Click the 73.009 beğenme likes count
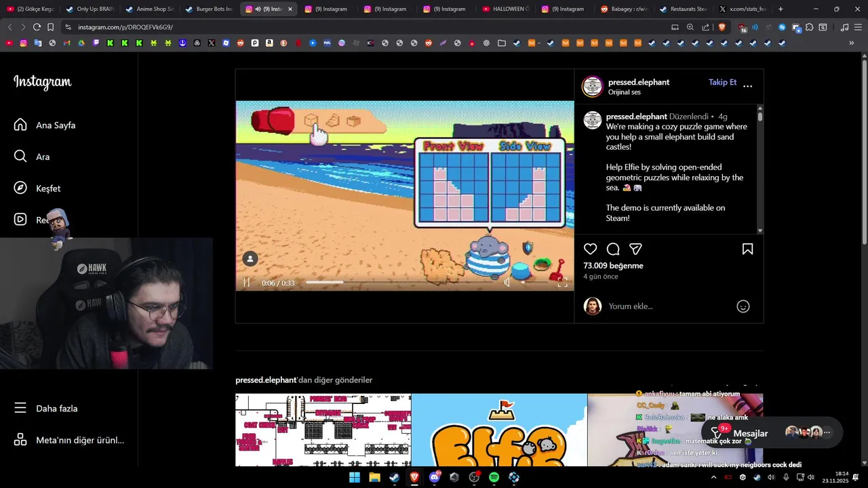Viewport: 868px width, 488px height. 613,266
